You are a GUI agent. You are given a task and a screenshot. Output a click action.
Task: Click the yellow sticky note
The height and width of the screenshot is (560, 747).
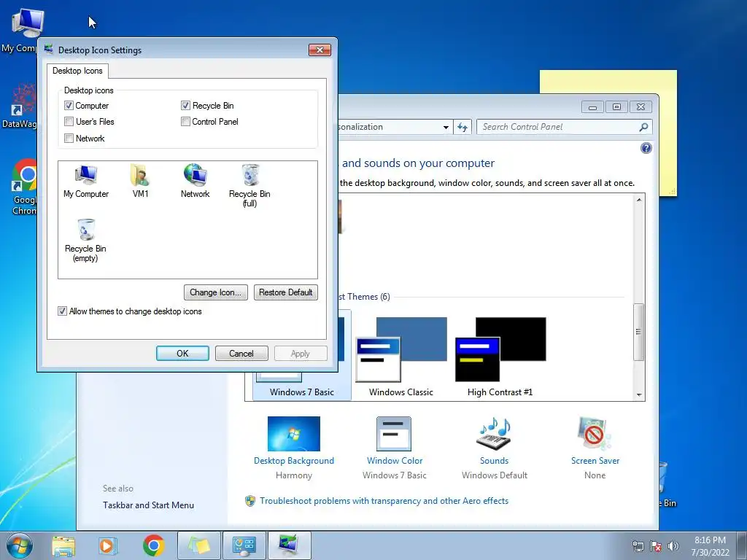608,82
